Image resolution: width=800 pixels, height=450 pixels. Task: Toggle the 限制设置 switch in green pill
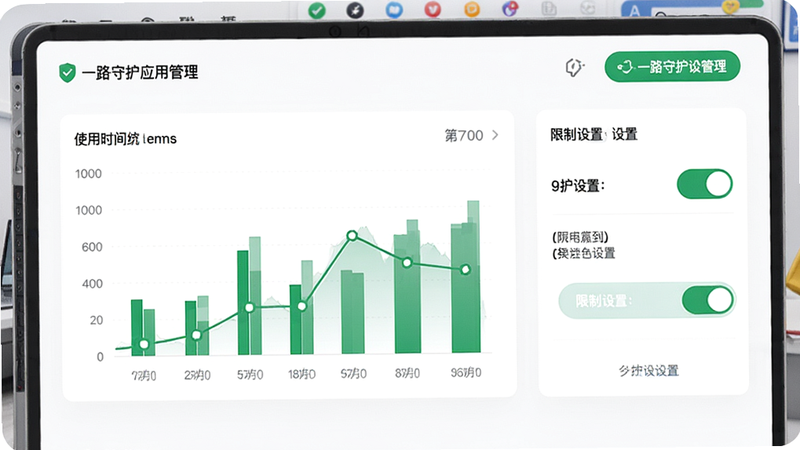[x=708, y=300]
